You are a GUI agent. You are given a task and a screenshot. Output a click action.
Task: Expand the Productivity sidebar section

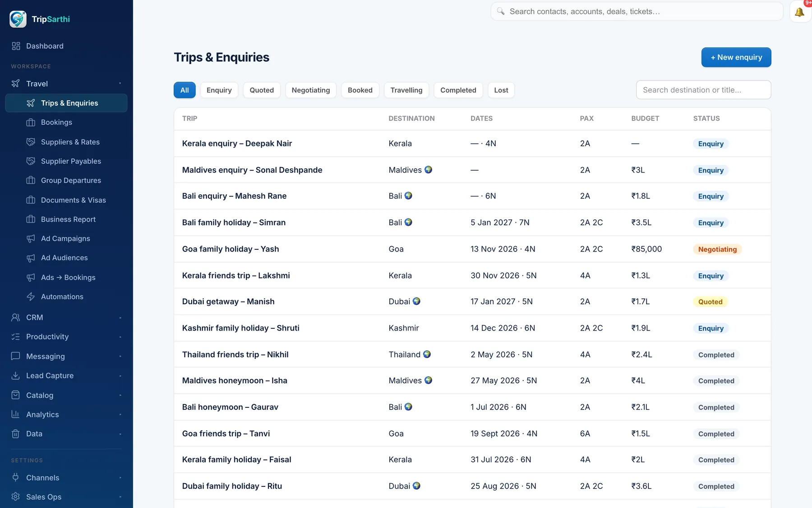pos(66,337)
